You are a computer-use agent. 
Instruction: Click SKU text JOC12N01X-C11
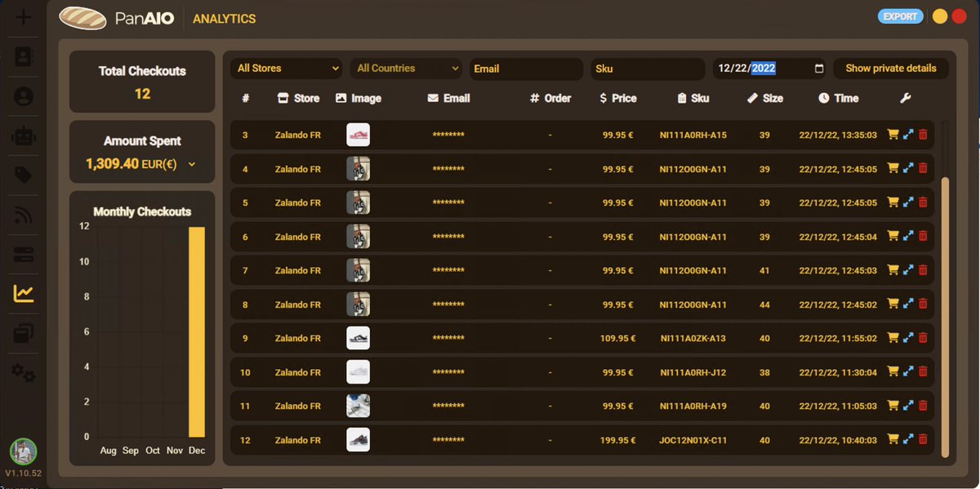point(693,440)
